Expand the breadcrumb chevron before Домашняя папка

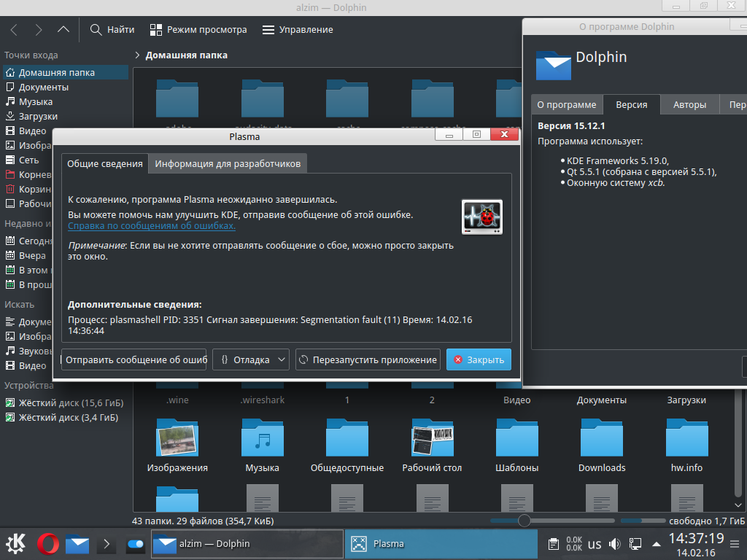coord(137,55)
